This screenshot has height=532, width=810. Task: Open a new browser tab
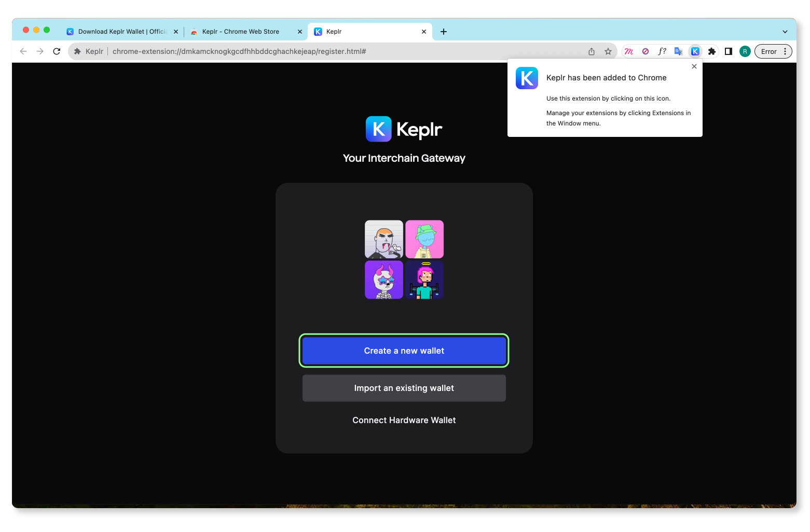(444, 32)
